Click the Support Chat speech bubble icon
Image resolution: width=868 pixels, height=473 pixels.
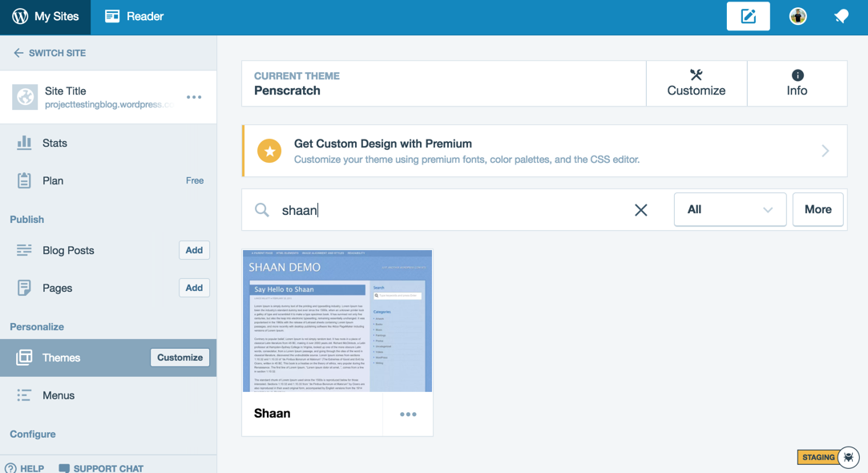pos(64,468)
